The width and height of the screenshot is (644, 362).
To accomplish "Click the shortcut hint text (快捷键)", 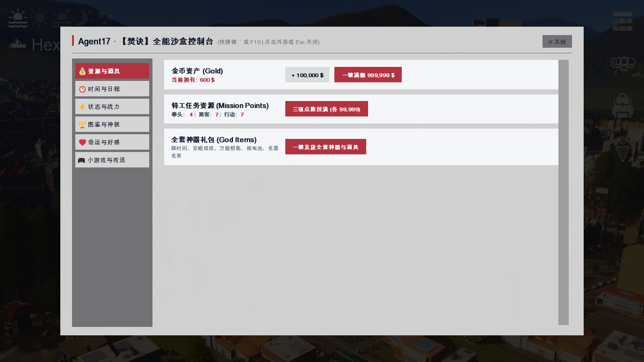I will 268,42.
